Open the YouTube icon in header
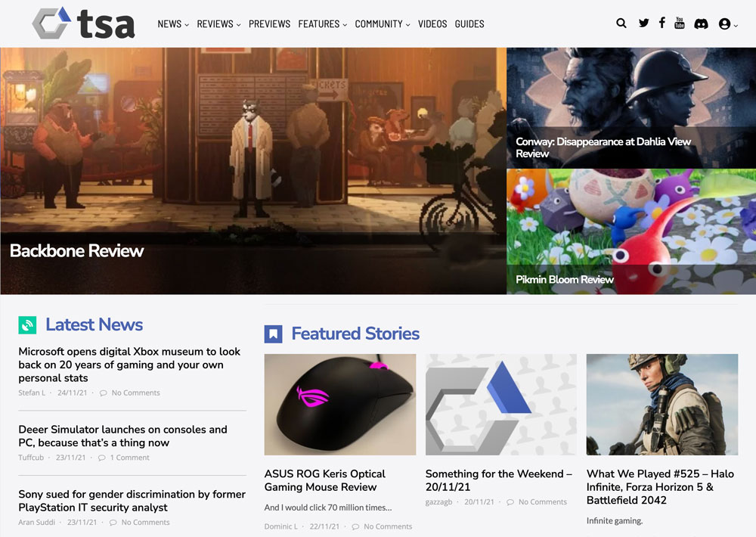The width and height of the screenshot is (756, 537). [680, 23]
